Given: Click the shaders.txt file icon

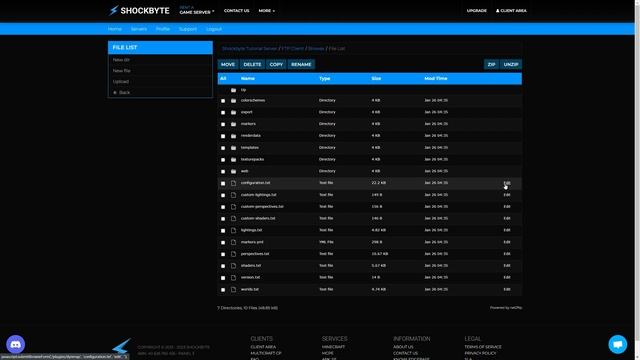Looking at the screenshot, I should (x=233, y=266).
